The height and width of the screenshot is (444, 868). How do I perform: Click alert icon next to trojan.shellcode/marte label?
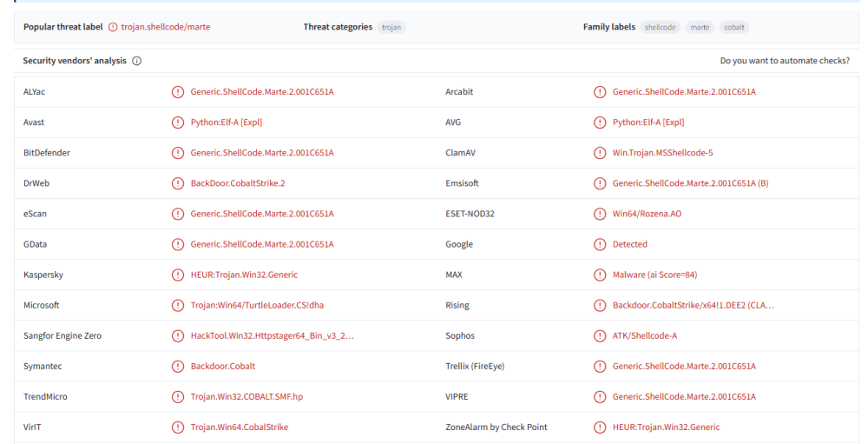coord(113,27)
